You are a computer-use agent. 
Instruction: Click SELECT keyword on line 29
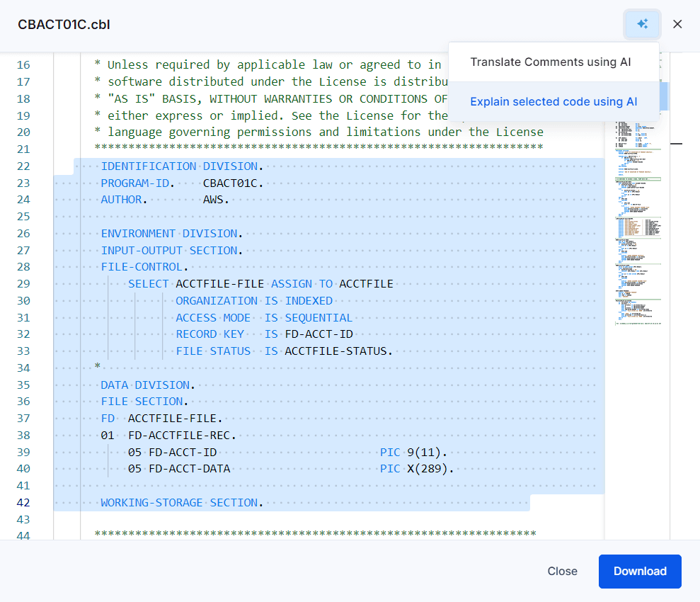coord(148,284)
